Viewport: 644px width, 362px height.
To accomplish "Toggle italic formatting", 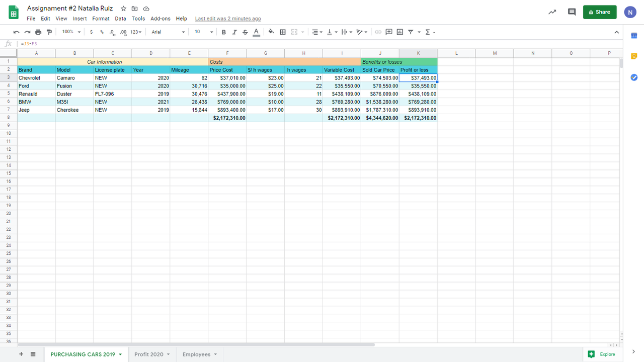I will [234, 32].
